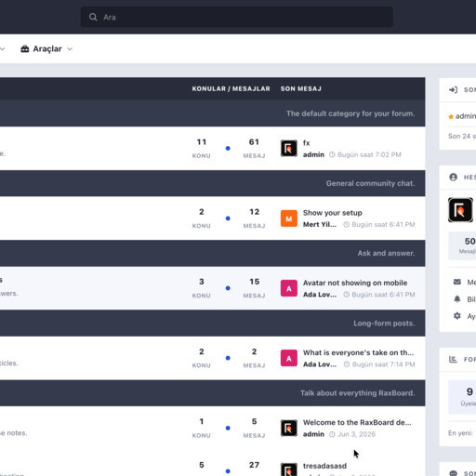The height and width of the screenshot is (476, 476).
Task: Open the 'fx' last message link
Action: tap(306, 143)
